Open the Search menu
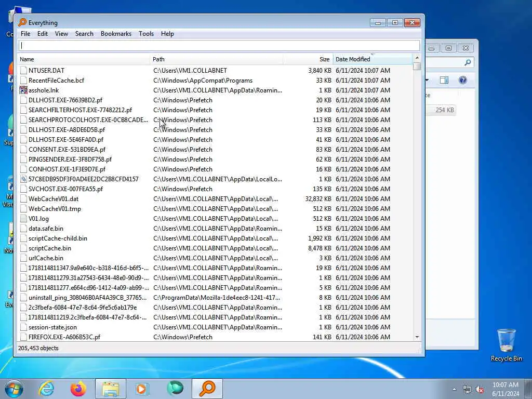The height and width of the screenshot is (399, 532). click(84, 34)
